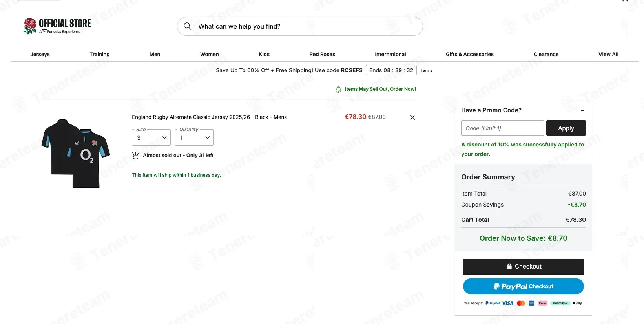The height and width of the screenshot is (324, 644).
Task: Click the Coupon Savings -€8.70 value
Action: [x=577, y=205]
